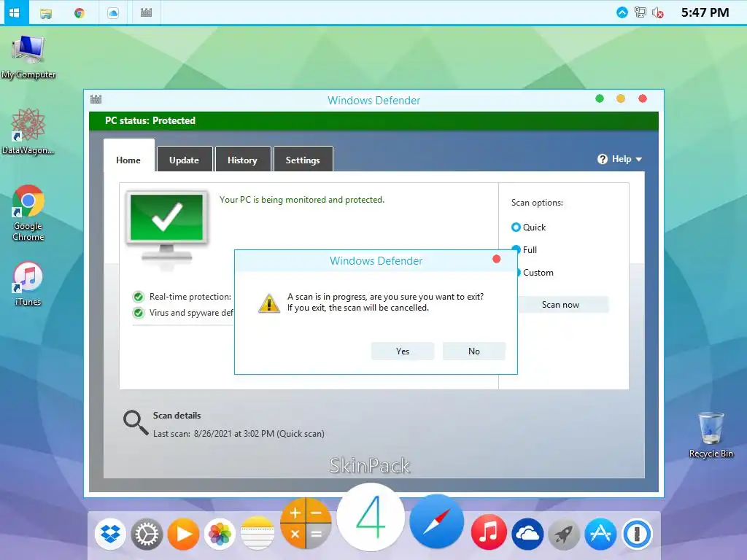Viewport: 747px width, 560px height.
Task: Open My Computer desktop icon
Action: pyautogui.click(x=28, y=57)
